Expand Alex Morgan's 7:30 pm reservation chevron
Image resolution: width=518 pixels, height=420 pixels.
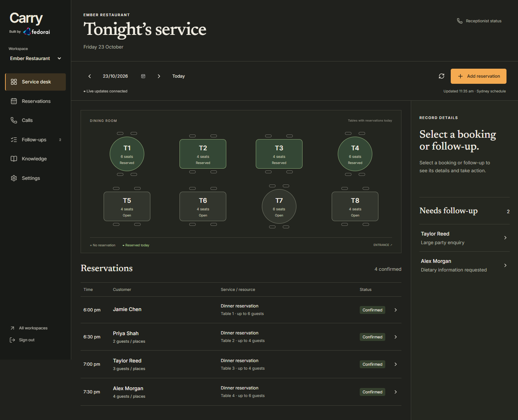pyautogui.click(x=396, y=392)
